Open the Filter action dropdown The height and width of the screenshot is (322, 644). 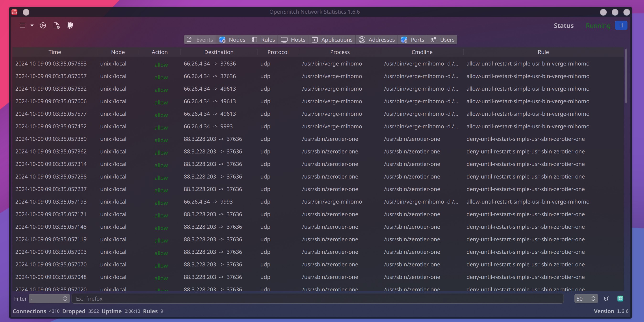(49, 299)
